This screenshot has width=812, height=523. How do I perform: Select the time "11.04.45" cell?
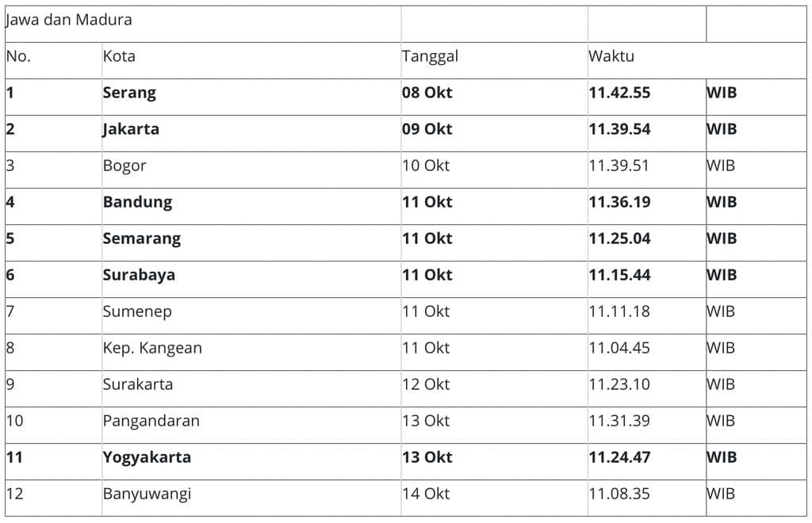(619, 348)
